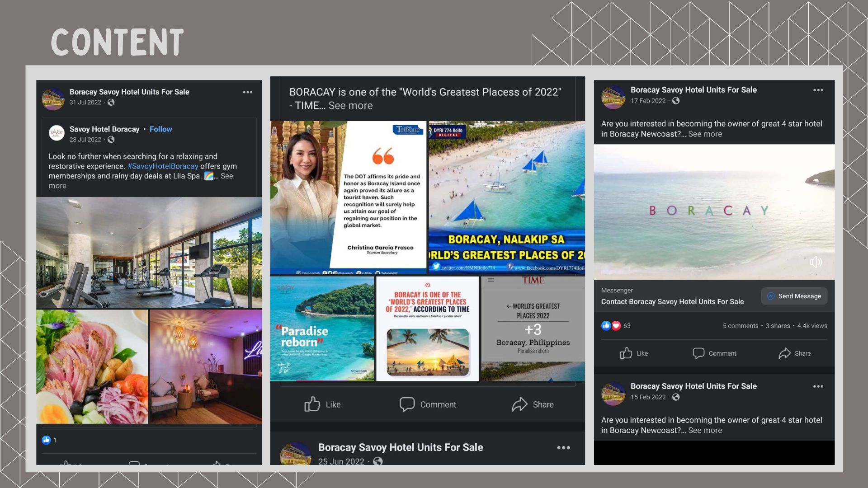The height and width of the screenshot is (488, 868).
Task: Click three-dots menu on 31 Jul 2022 post
Action: [x=247, y=92]
